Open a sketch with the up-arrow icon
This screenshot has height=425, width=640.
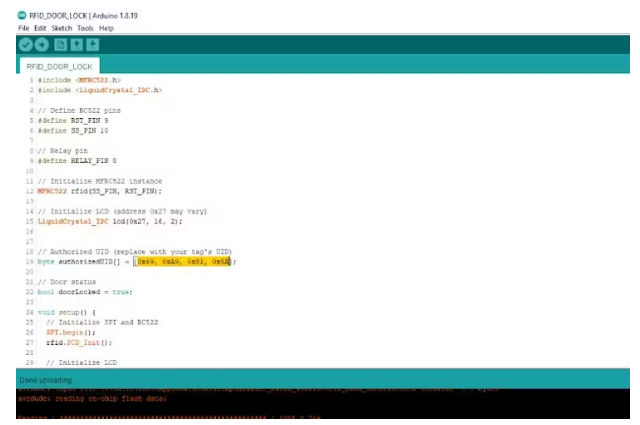[77, 45]
